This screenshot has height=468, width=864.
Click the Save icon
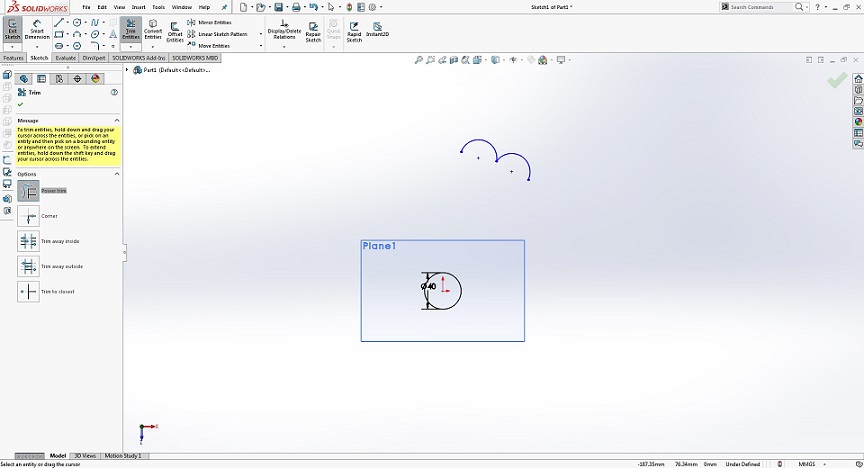point(278,7)
